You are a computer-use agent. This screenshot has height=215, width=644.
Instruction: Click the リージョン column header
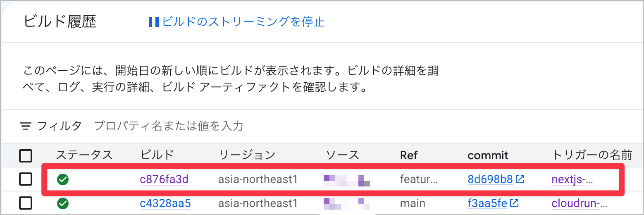point(247,155)
